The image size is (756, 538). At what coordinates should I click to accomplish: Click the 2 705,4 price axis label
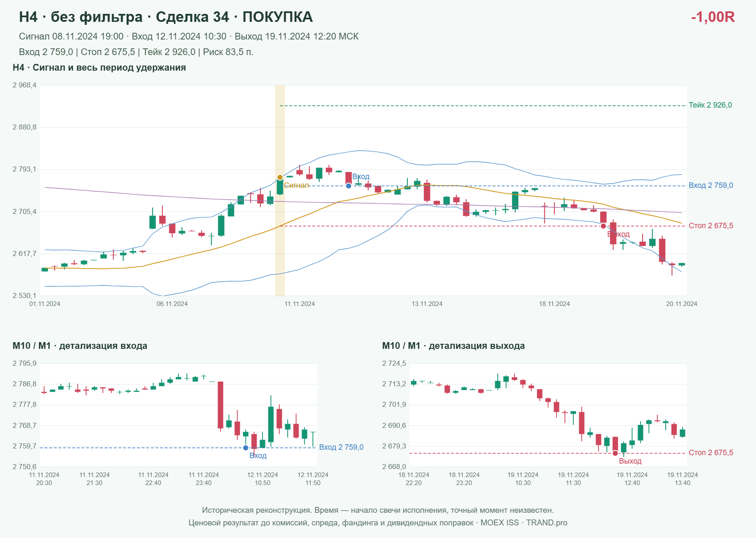[24, 211]
